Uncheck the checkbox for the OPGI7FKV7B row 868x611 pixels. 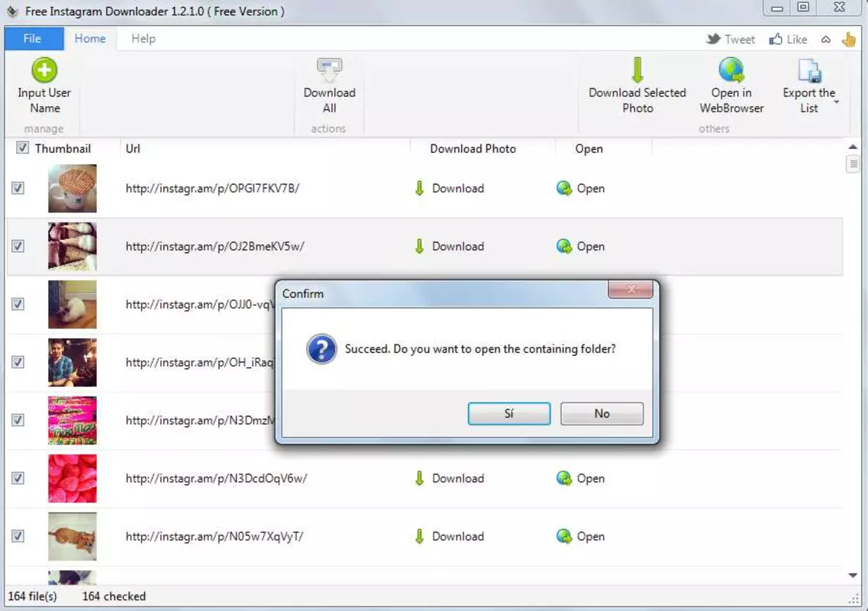pyautogui.click(x=18, y=189)
